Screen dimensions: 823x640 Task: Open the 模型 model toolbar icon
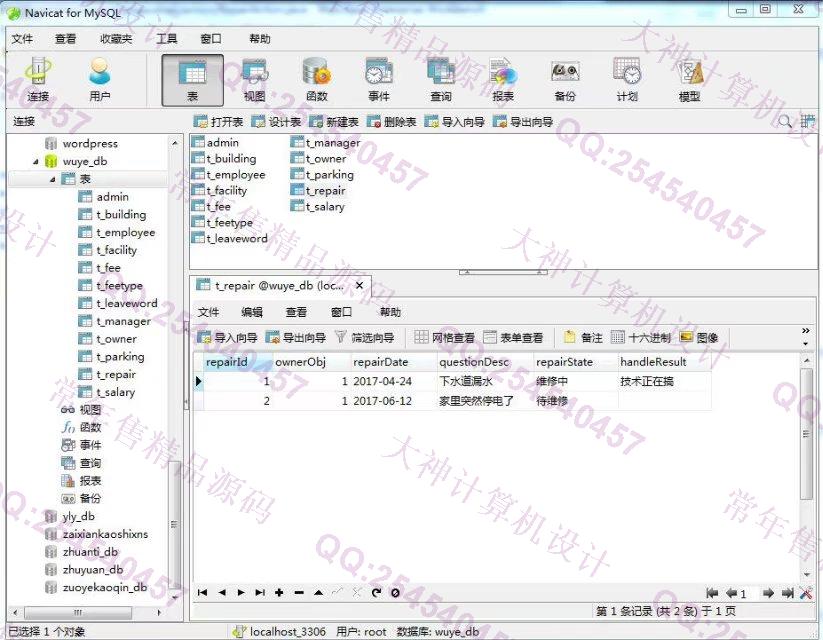690,80
